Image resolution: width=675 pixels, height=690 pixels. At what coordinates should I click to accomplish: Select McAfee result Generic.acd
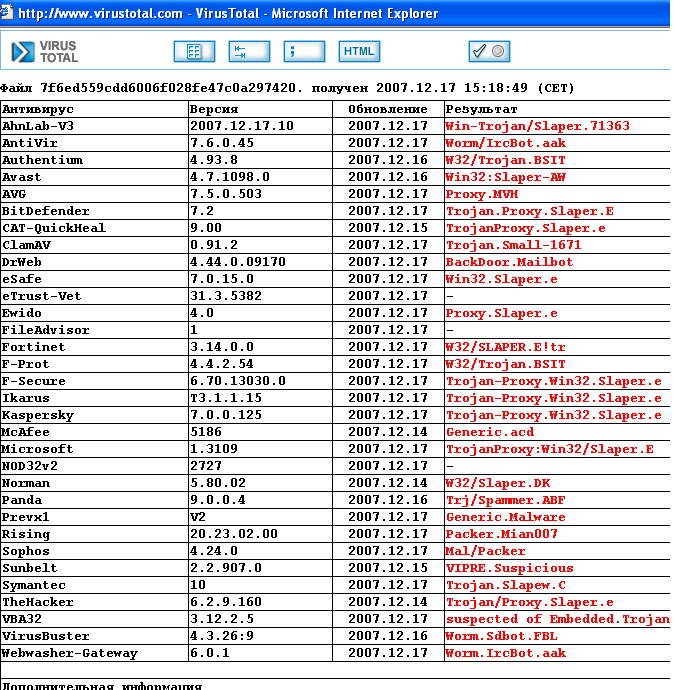[489, 432]
